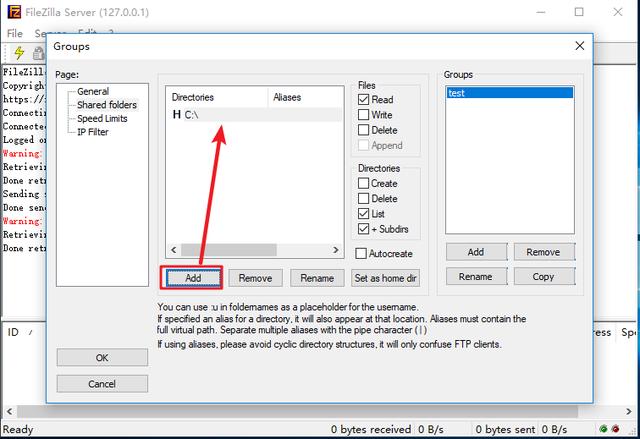Click Add below the directories list
The image size is (640, 439).
coord(193,278)
